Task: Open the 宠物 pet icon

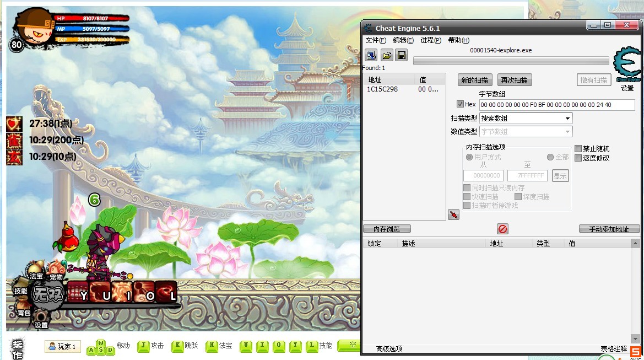Action: tap(57, 270)
